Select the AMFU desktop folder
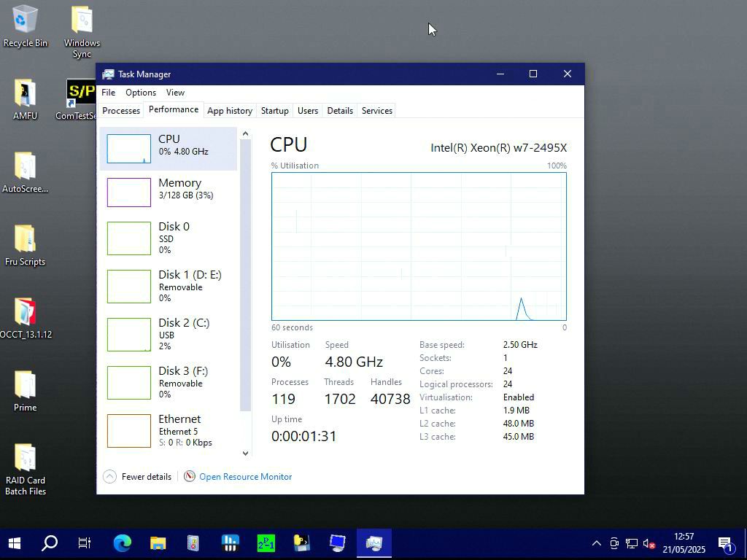Viewport: 747px width, 560px height. [25, 99]
